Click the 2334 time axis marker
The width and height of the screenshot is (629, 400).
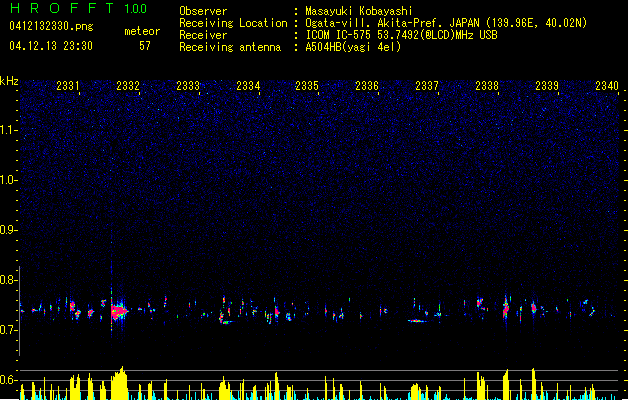click(x=248, y=86)
